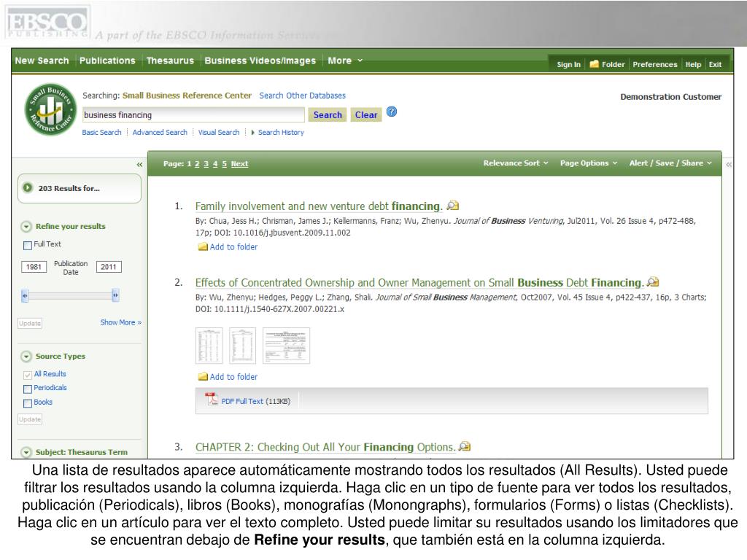Open the third chart thumbnail of result 2
Image resolution: width=747 pixels, height=560 pixels.
[286, 346]
